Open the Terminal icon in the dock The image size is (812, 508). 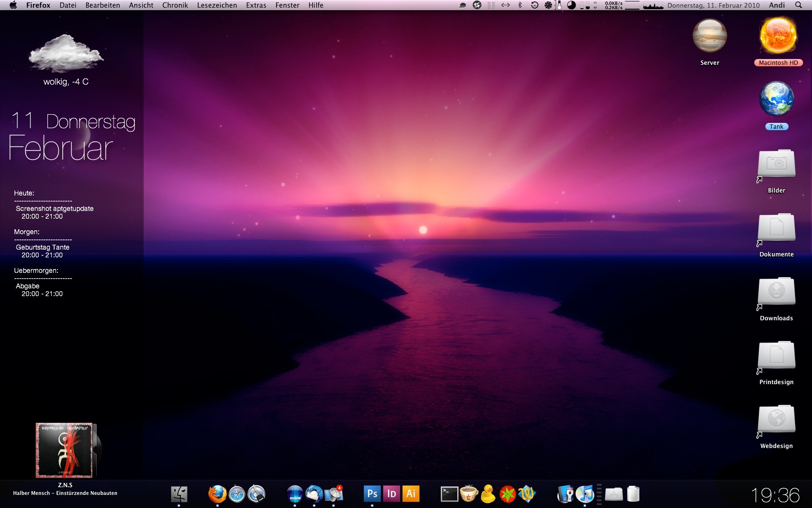(x=449, y=494)
